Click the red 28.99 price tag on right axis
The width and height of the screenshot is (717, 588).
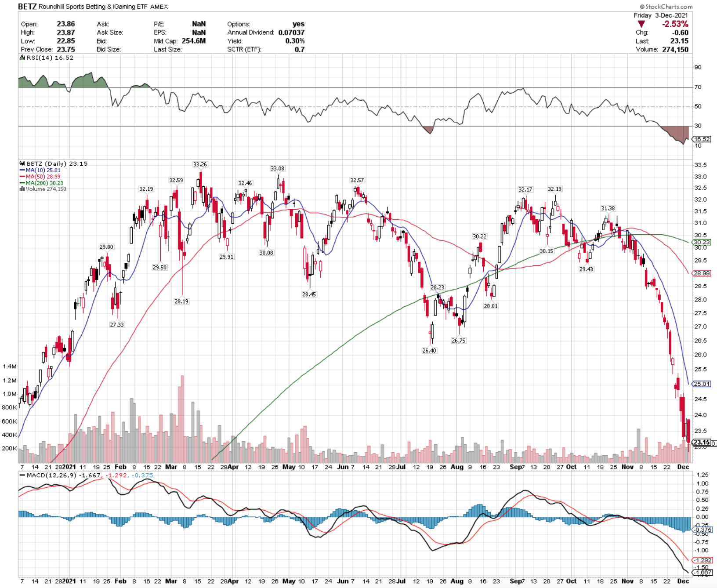click(702, 273)
